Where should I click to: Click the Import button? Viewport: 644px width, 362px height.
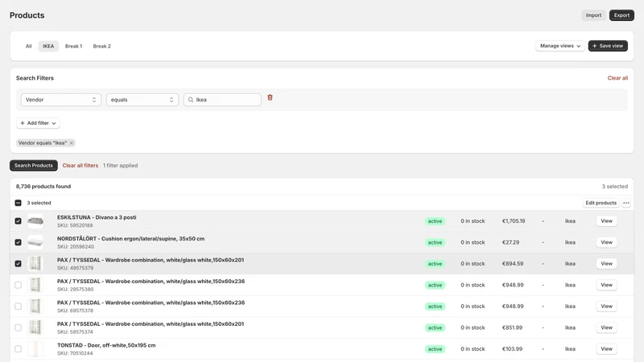(x=593, y=15)
